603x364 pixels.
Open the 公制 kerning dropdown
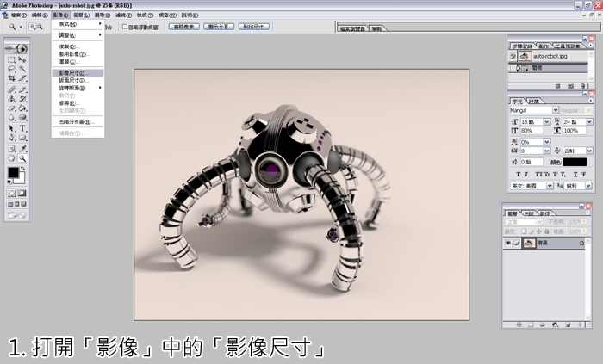click(589, 151)
